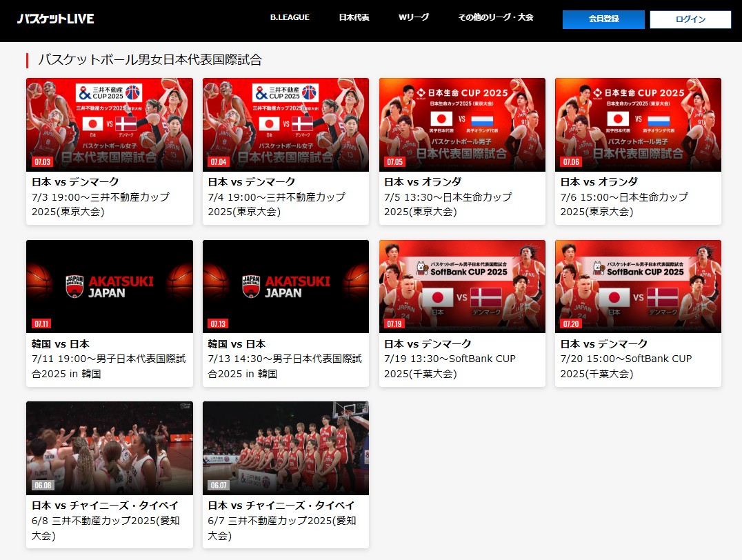Click the 会員登録 button
This screenshot has height=560, width=742.
(603, 19)
